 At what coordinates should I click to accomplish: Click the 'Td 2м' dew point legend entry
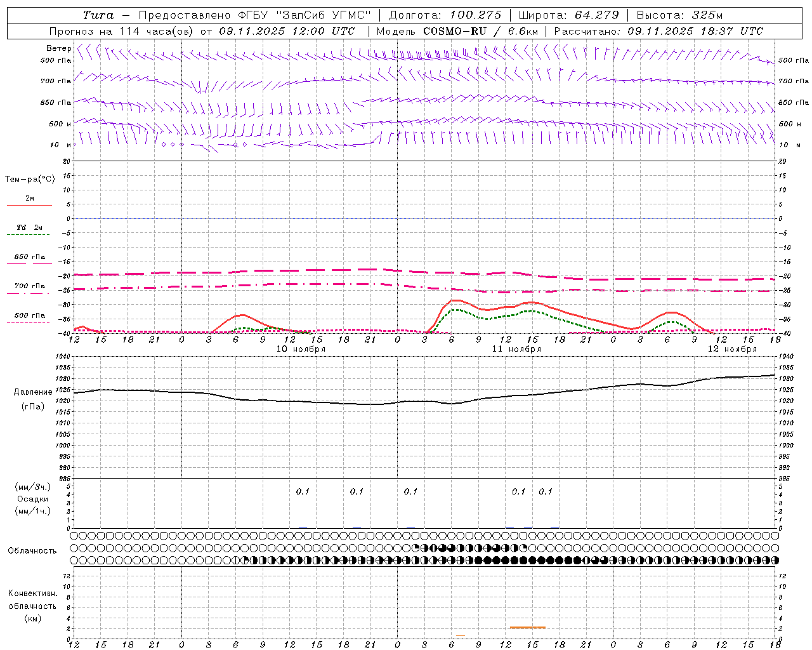tap(29, 227)
